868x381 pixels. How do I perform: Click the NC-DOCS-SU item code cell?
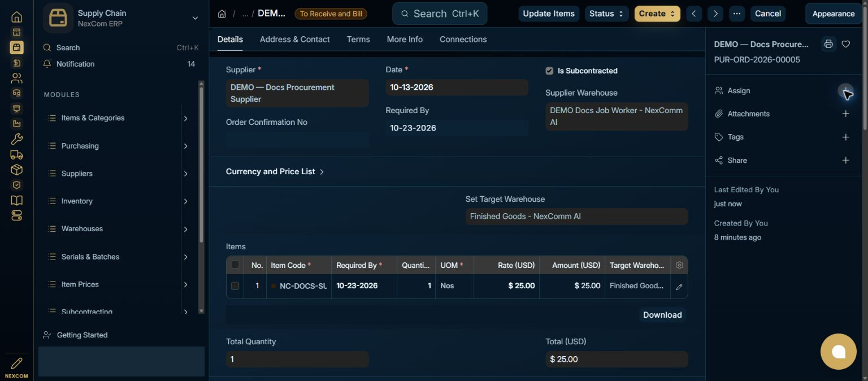(x=299, y=286)
